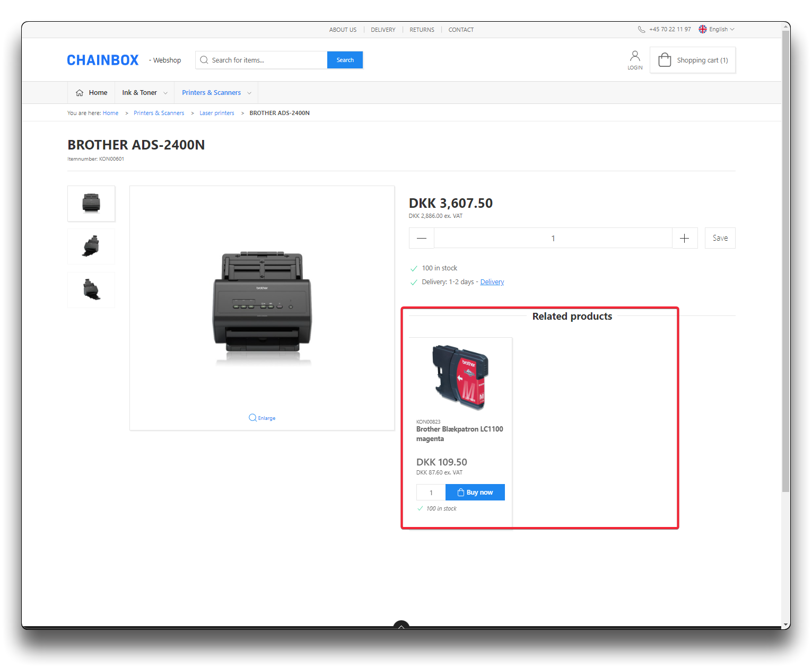Click the login user icon
Viewport: 812px width, 668px height.
pos(635,56)
